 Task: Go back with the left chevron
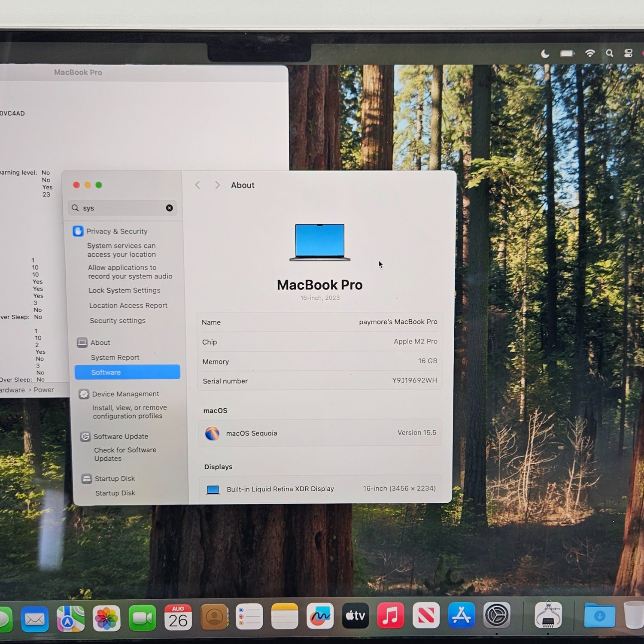coord(197,185)
